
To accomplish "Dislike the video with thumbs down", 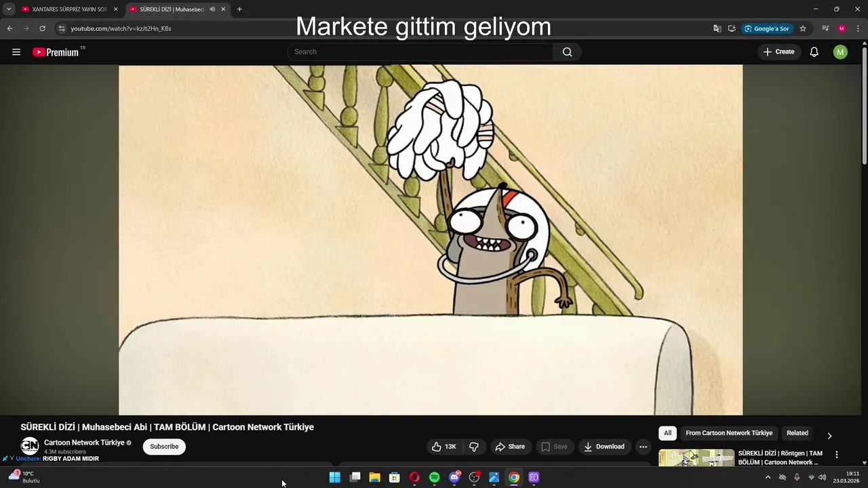I will (x=474, y=447).
